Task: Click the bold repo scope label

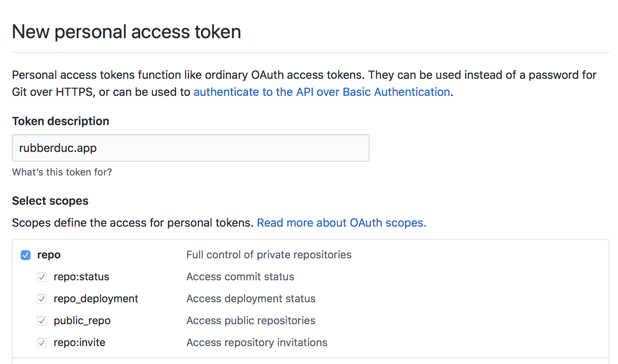Action: [x=49, y=255]
